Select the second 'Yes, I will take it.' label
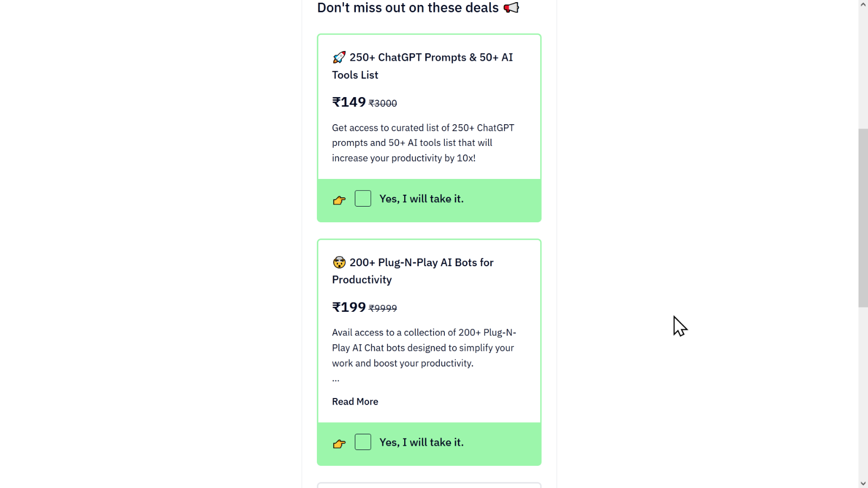868x488 pixels. tap(422, 442)
